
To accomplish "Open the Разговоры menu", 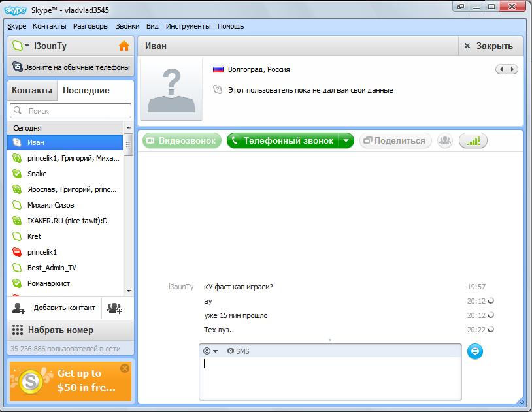I will [91, 26].
